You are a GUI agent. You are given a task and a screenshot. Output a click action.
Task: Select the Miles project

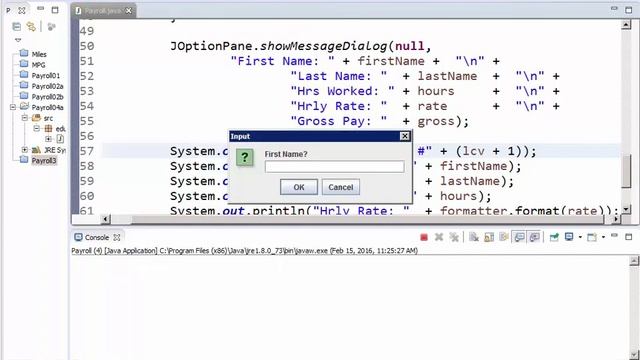coord(39,54)
